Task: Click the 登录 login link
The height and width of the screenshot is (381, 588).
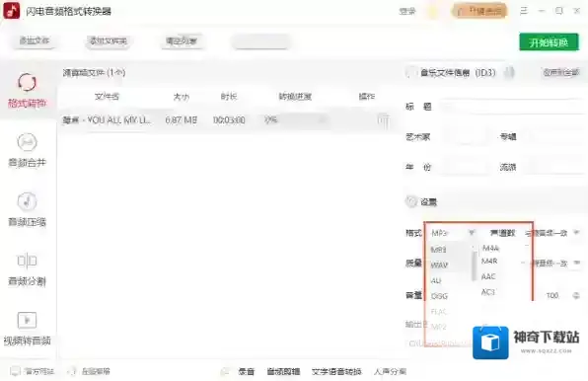Action: point(407,11)
